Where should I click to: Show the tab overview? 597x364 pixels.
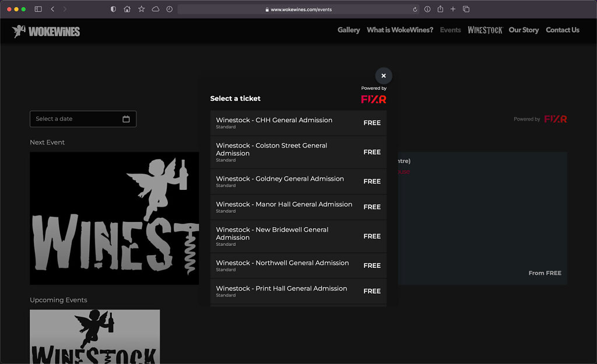pos(466,9)
